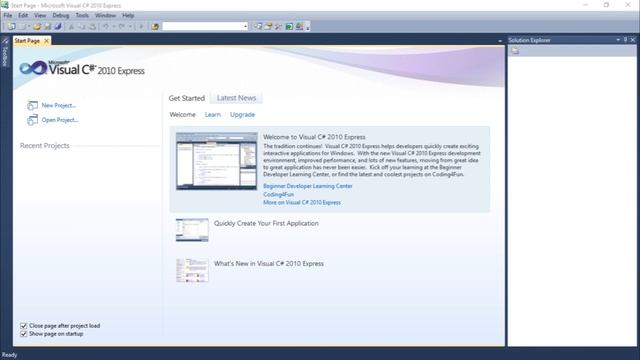This screenshot has height=360, width=640.
Task: Click the Find in Files toolbar icon
Action: point(155,27)
